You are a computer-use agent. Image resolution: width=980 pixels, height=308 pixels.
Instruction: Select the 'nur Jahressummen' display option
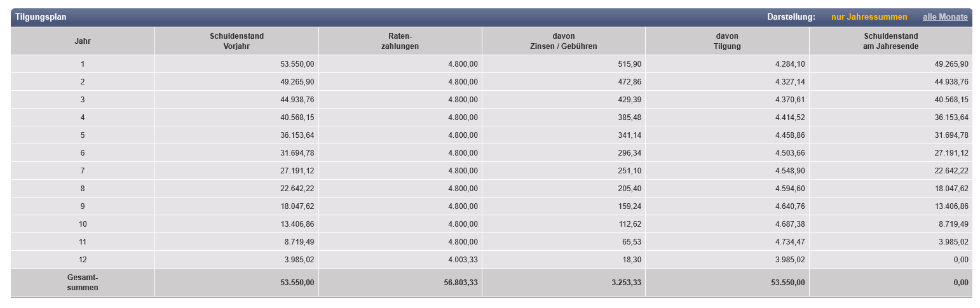click(x=869, y=17)
